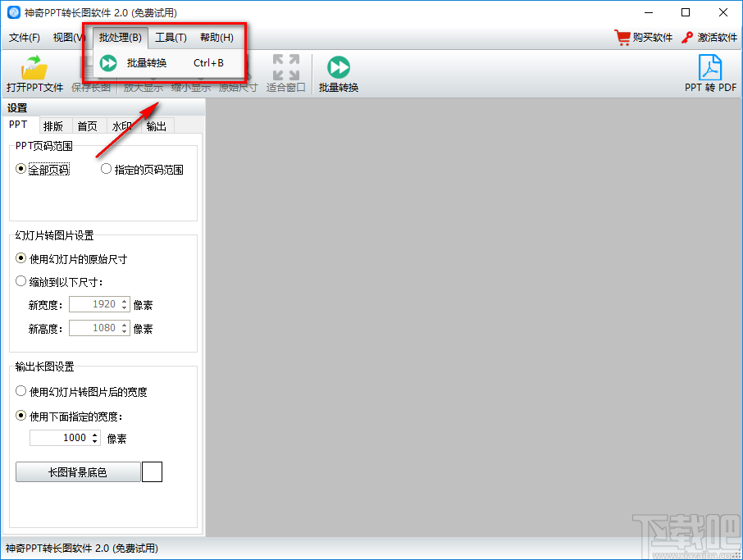Open the 视图(V) menu
The width and height of the screenshot is (743, 560).
pos(69,38)
